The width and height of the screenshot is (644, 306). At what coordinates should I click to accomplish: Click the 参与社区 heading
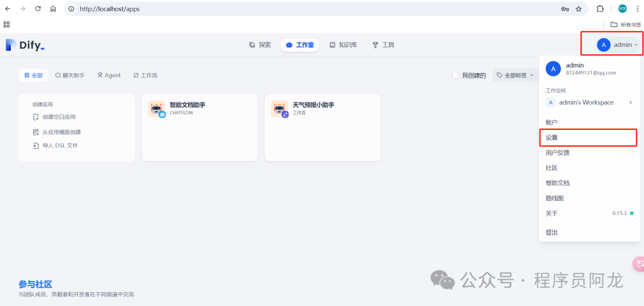click(35, 284)
